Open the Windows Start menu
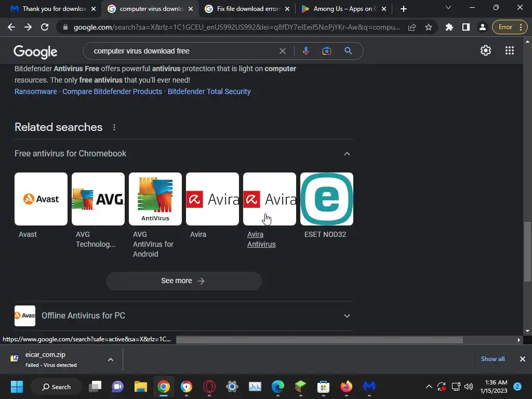The width and height of the screenshot is (532, 399). [17, 387]
